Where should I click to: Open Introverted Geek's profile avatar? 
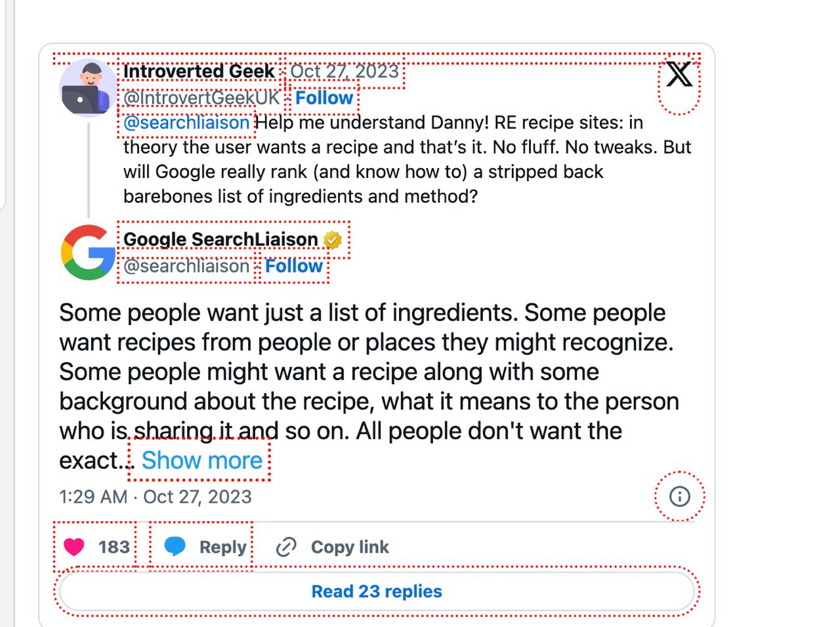pos(87,88)
